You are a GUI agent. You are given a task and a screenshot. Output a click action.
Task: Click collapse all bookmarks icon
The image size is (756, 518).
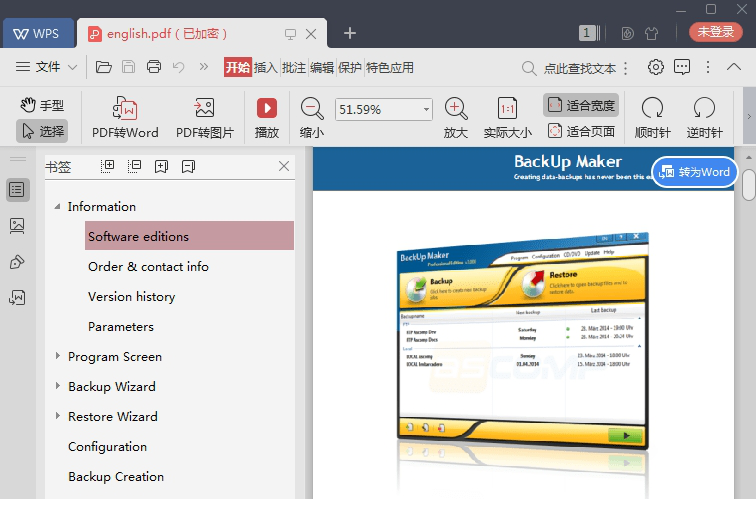134,166
